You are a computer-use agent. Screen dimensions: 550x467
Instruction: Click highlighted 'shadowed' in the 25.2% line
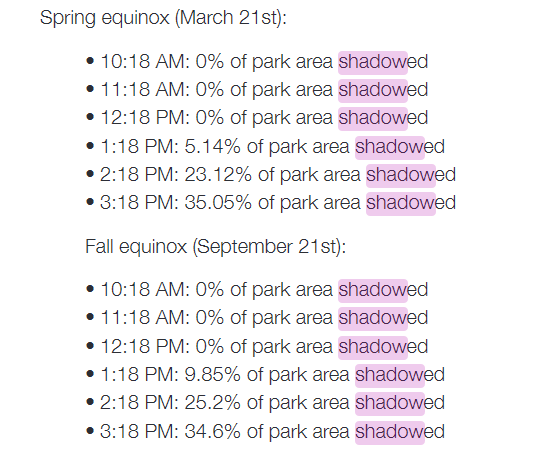coord(400,403)
